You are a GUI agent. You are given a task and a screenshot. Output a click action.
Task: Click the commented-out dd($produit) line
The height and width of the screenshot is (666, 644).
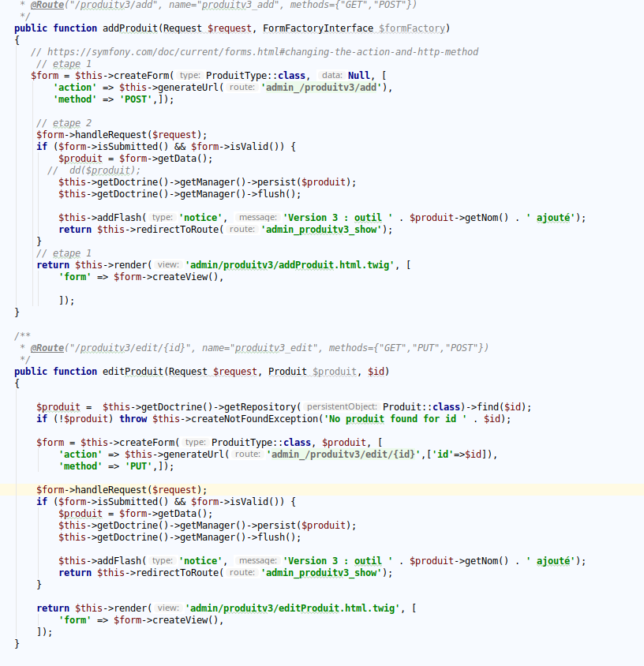point(104,170)
